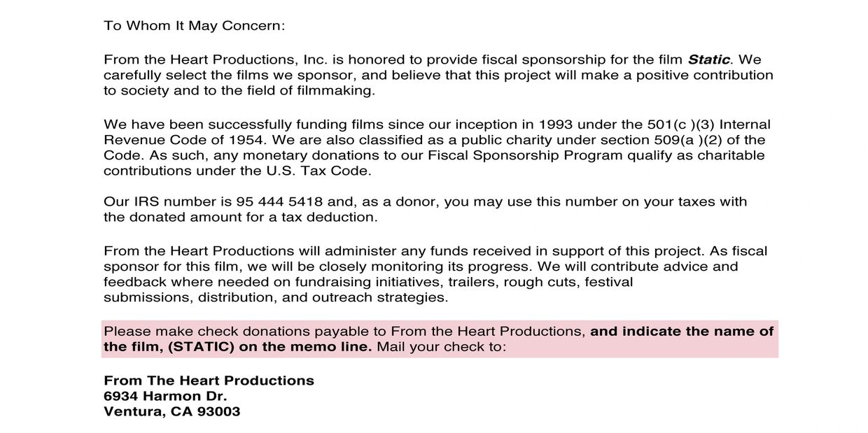Click the IRS number "95 444 5418"
Screen dimensions: 868x433
[x=279, y=201]
